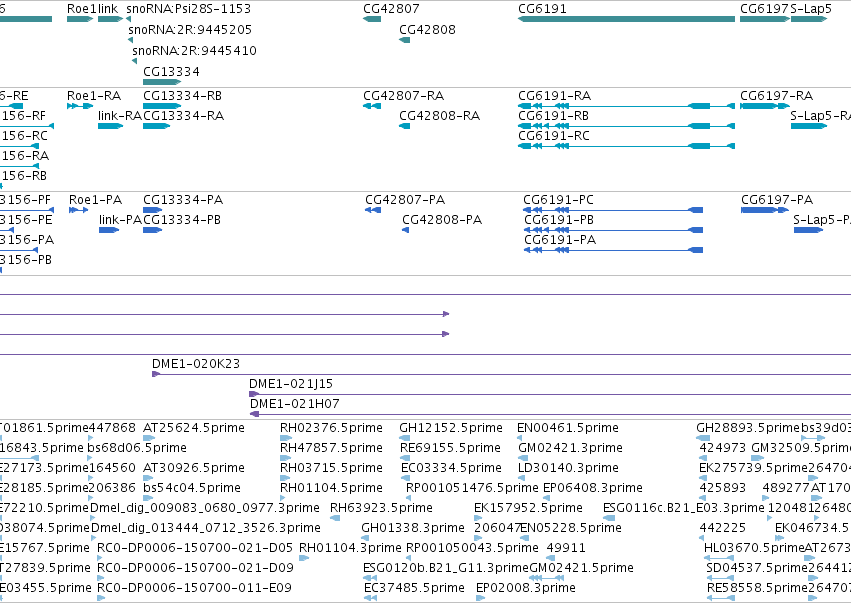Click CG6191-PB protein label
The image size is (851, 603).
pos(558,220)
